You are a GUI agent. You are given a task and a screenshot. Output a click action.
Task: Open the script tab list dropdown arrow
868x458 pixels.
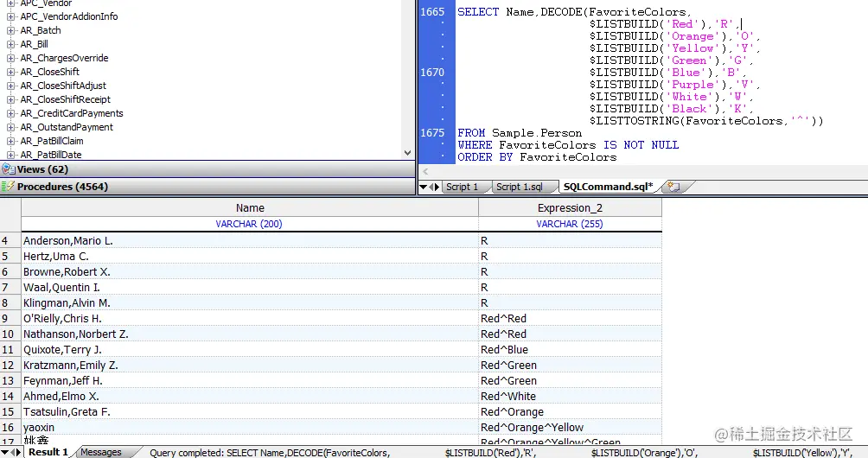(424, 187)
